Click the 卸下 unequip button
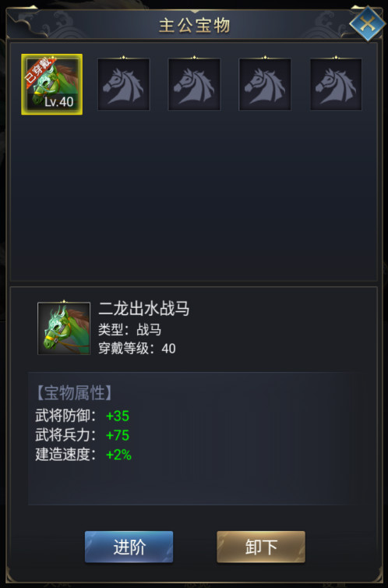 click(x=261, y=547)
